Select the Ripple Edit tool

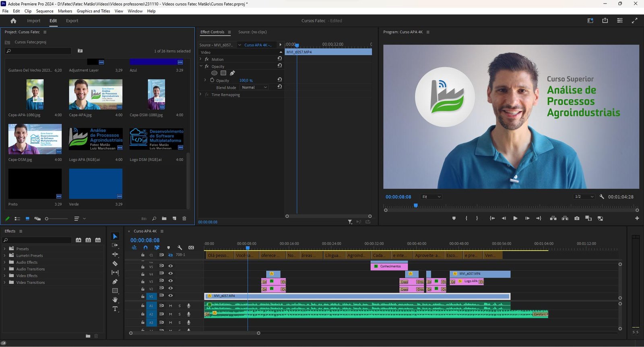pyautogui.click(x=115, y=254)
